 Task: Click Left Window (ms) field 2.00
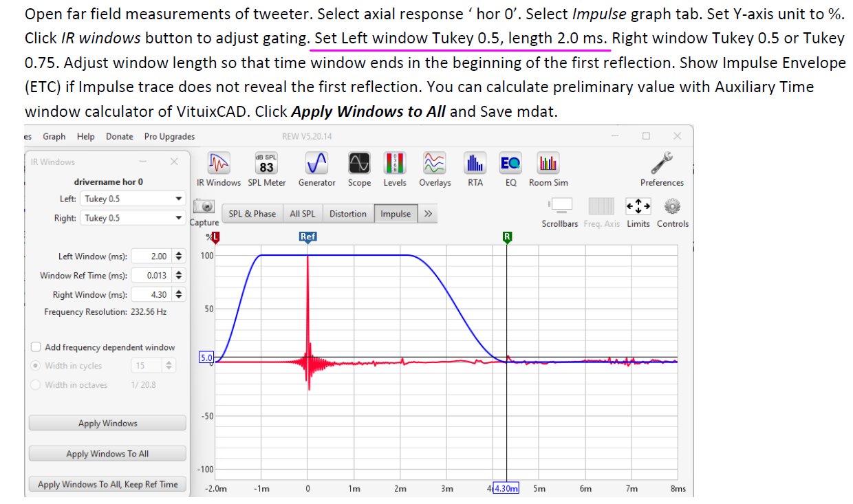(152, 256)
